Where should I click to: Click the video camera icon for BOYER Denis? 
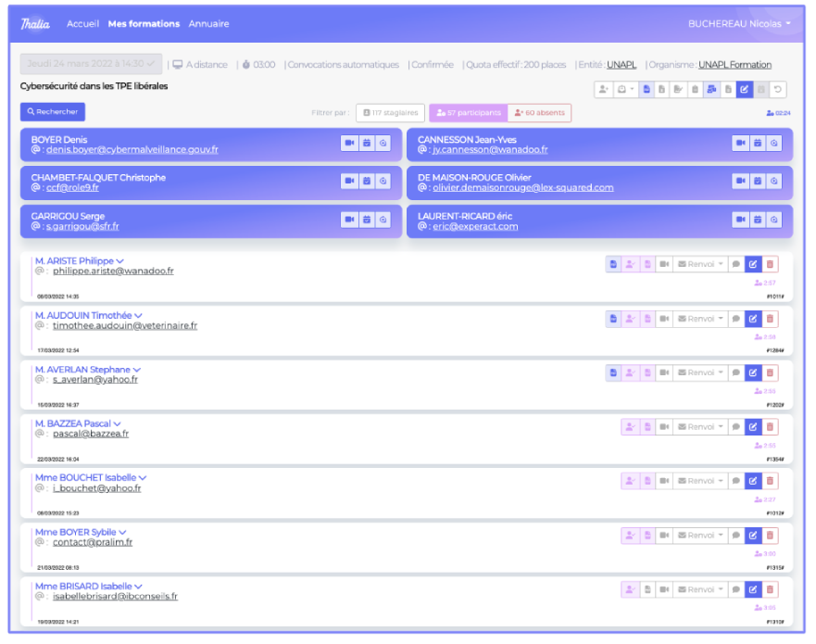point(349,143)
